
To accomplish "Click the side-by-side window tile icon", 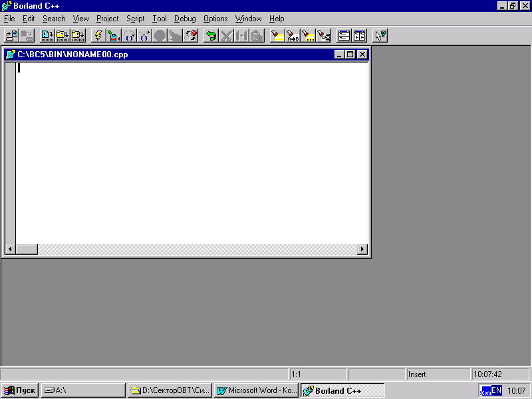I will pyautogui.click(x=359, y=35).
